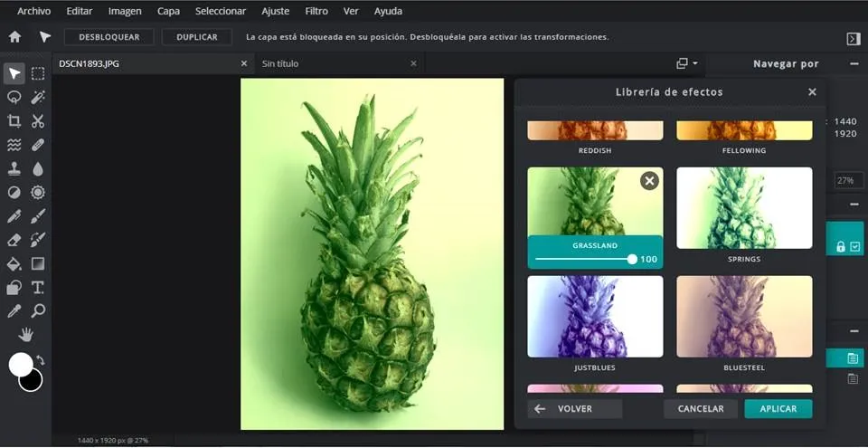Collapse the Navegar por panel

click(854, 63)
